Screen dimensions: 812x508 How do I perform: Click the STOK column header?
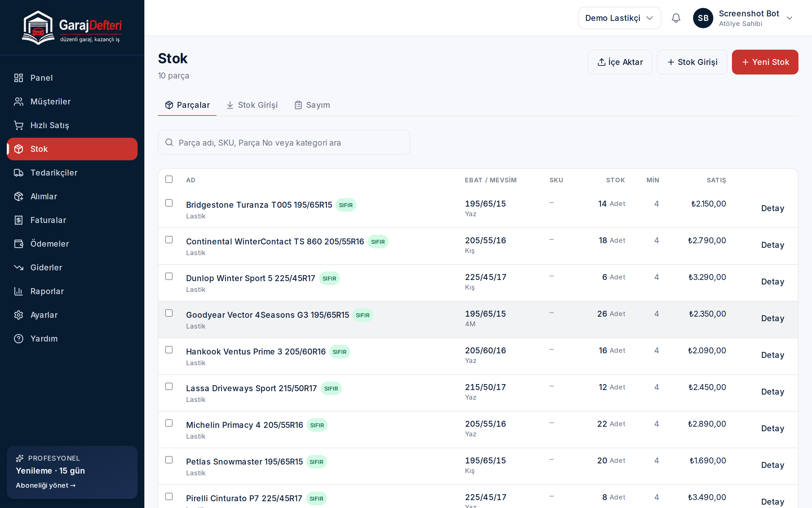[615, 180]
